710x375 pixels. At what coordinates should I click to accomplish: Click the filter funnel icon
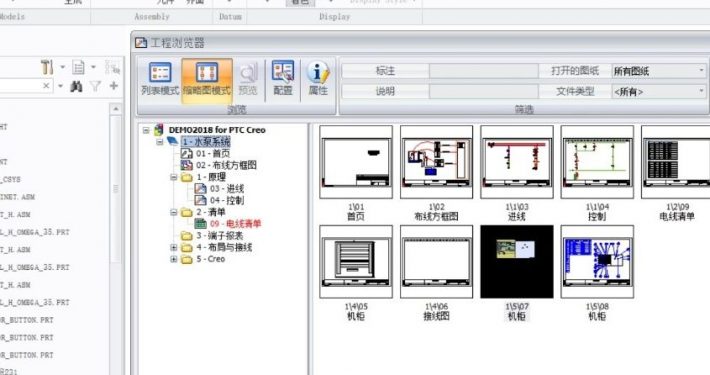click(x=95, y=86)
